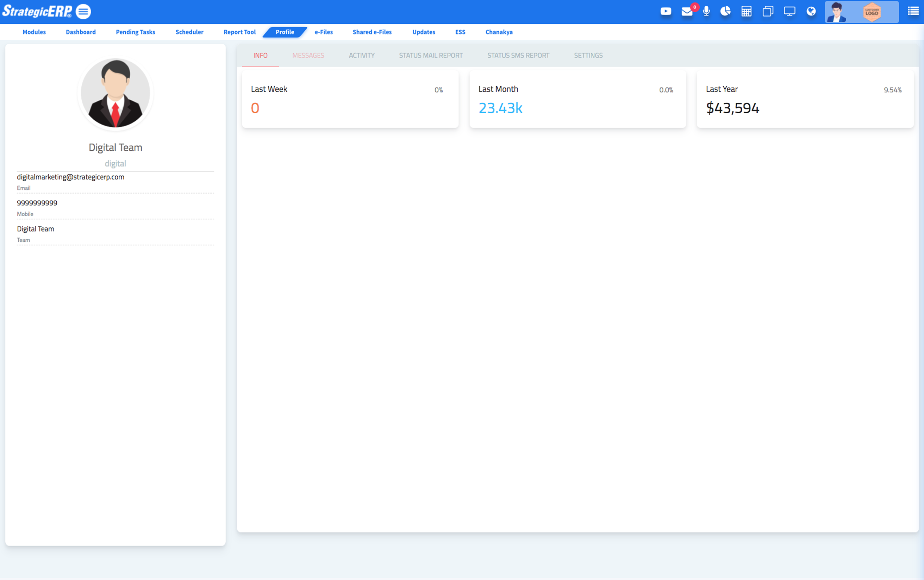Select the STATUS MAIL REPORT tab
Viewport: 924px width, 580px height.
click(x=431, y=55)
